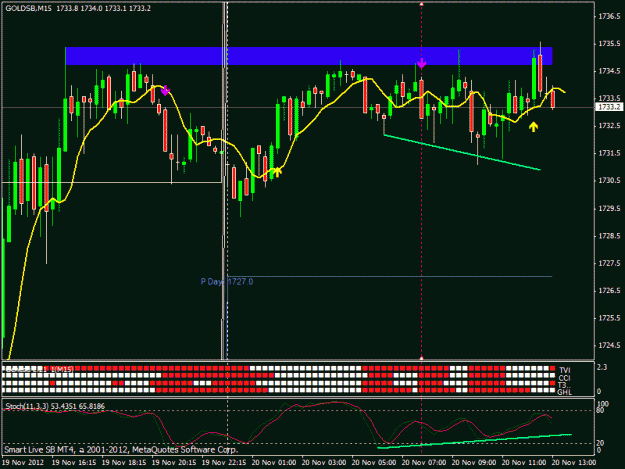Click the blue resistance zone rectangle
Screen dimensions: 625x469
(x=309, y=56)
